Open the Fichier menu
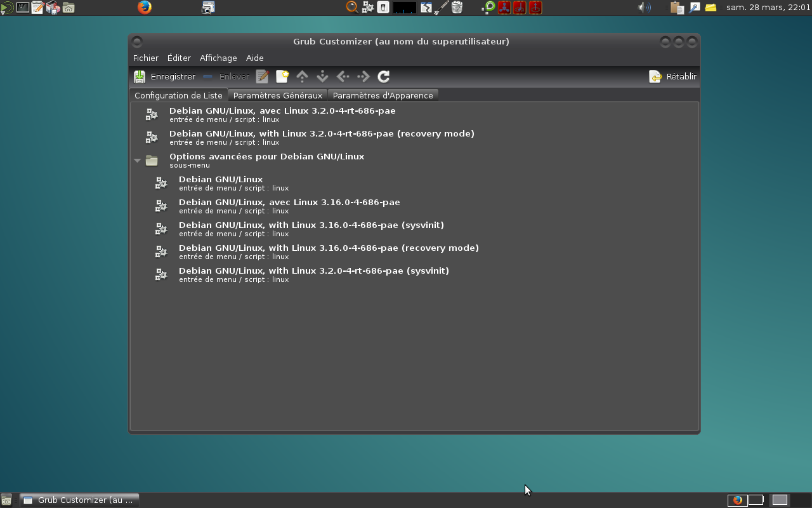This screenshot has width=812, height=508. (x=146, y=58)
